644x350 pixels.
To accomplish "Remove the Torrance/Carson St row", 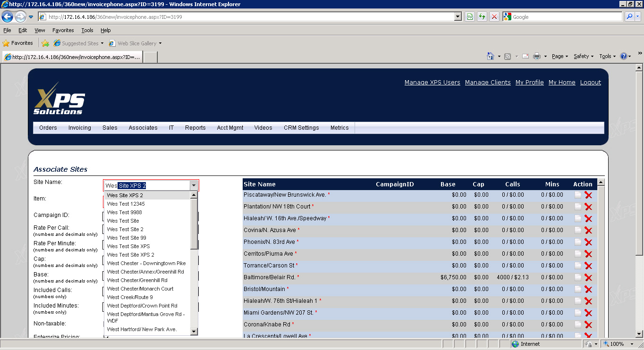I will coord(588,266).
